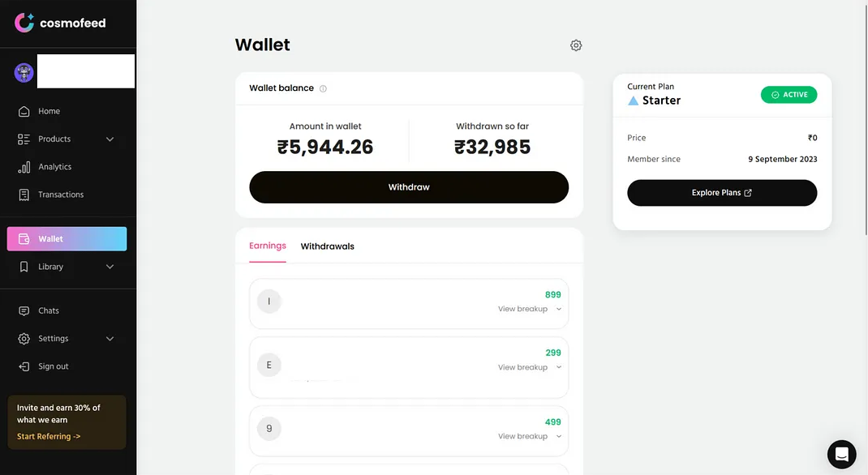Open Home from the sidebar
Screen dimensions: 868x475
(x=49, y=111)
